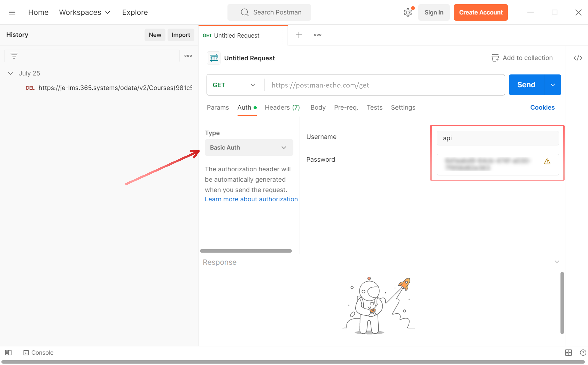Open the Console from the status bar
This screenshot has width=588, height=365.
38,353
